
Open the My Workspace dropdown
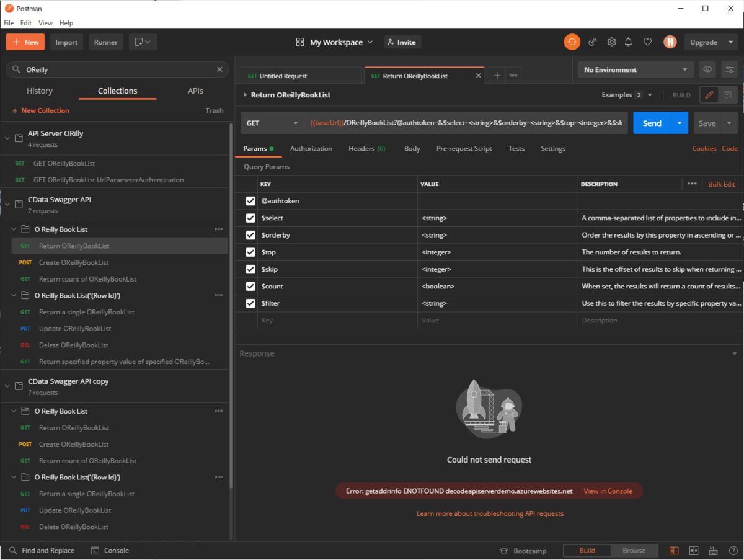[334, 42]
